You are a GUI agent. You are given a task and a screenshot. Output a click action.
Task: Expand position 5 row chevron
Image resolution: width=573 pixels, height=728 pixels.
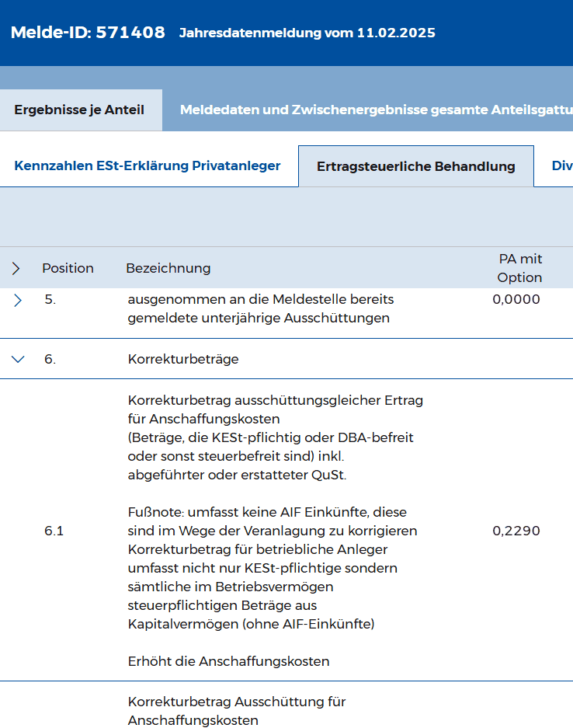18,300
